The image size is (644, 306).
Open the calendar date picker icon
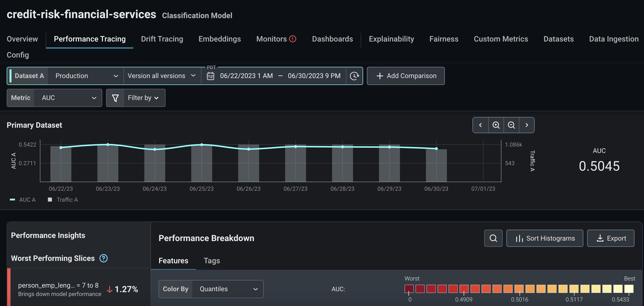tap(210, 76)
